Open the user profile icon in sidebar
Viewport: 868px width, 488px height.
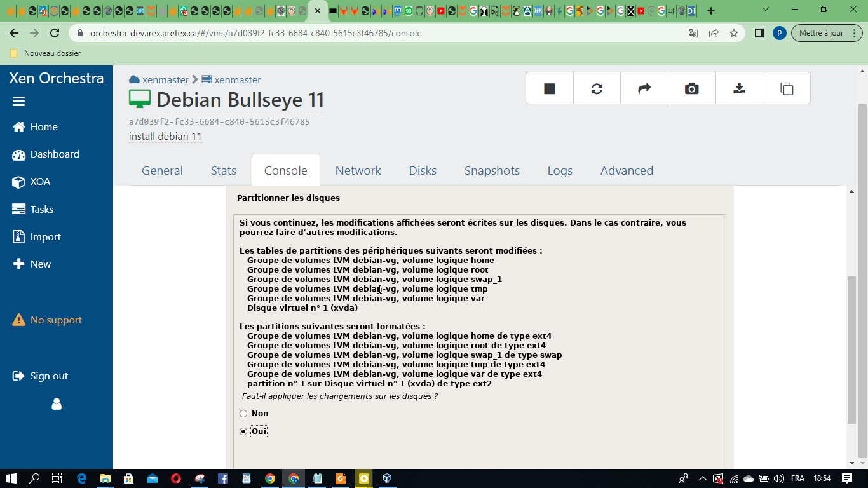coord(57,404)
